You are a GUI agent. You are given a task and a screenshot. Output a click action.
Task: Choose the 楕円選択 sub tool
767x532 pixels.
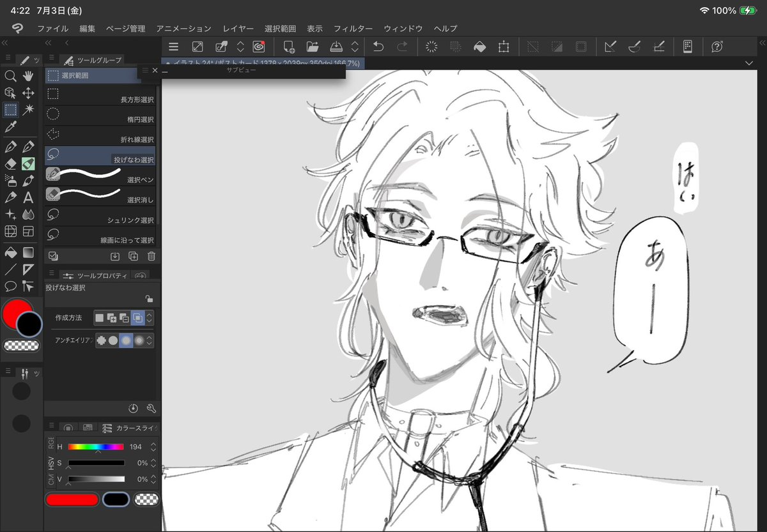click(x=100, y=115)
